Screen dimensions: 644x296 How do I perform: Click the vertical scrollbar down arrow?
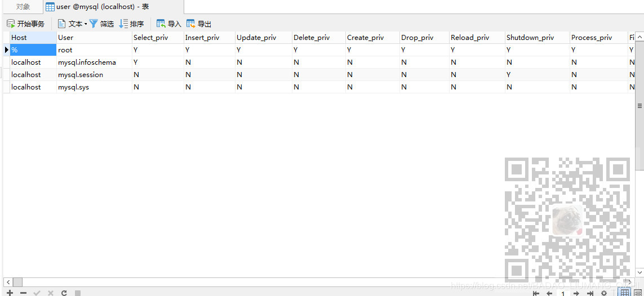pos(639,272)
